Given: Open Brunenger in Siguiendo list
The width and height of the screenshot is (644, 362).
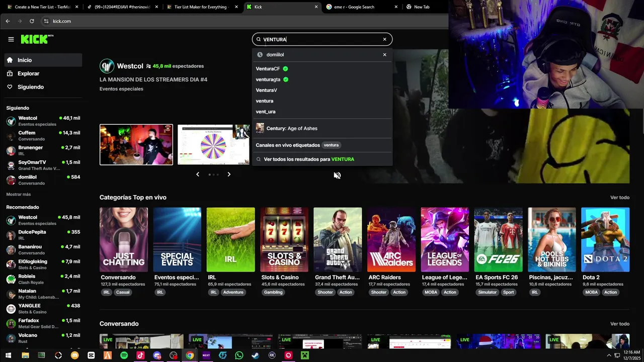Looking at the screenshot, I should 43,150.
